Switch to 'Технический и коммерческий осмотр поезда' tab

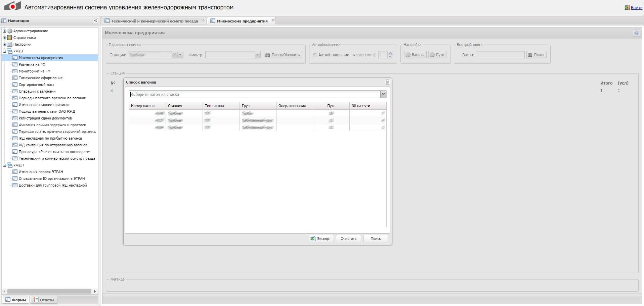(154, 21)
